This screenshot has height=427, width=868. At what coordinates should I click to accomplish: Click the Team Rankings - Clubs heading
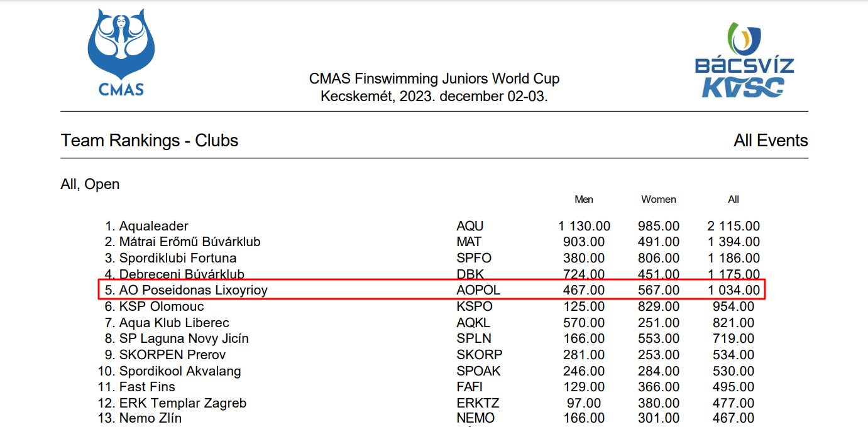pos(150,141)
